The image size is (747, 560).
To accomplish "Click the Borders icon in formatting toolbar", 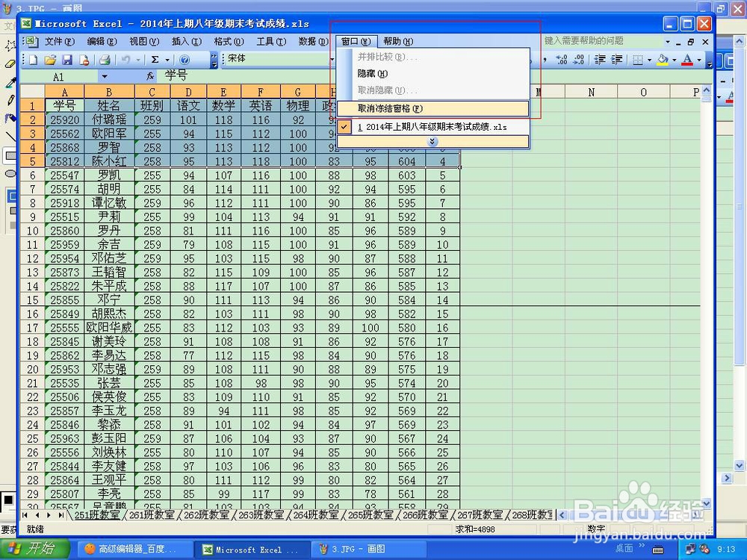I will [x=638, y=60].
